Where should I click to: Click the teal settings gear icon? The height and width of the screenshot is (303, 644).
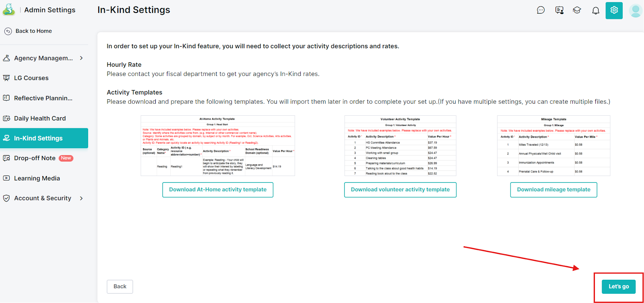pyautogui.click(x=614, y=10)
